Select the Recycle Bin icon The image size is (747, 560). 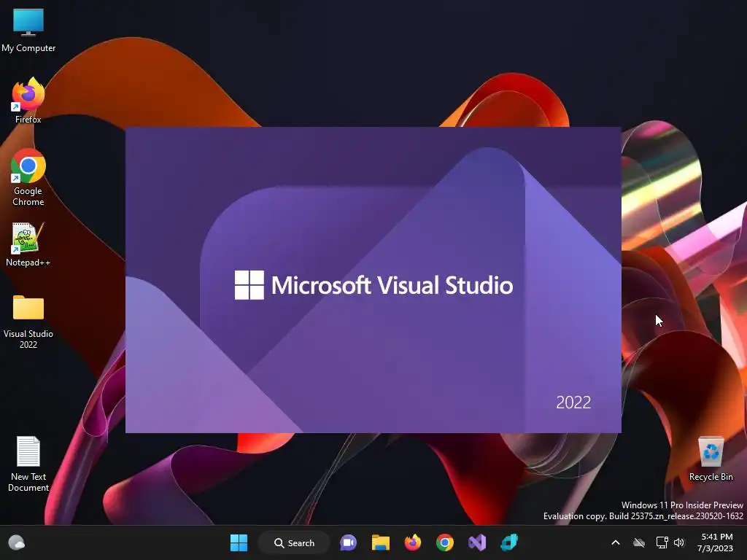click(x=711, y=458)
